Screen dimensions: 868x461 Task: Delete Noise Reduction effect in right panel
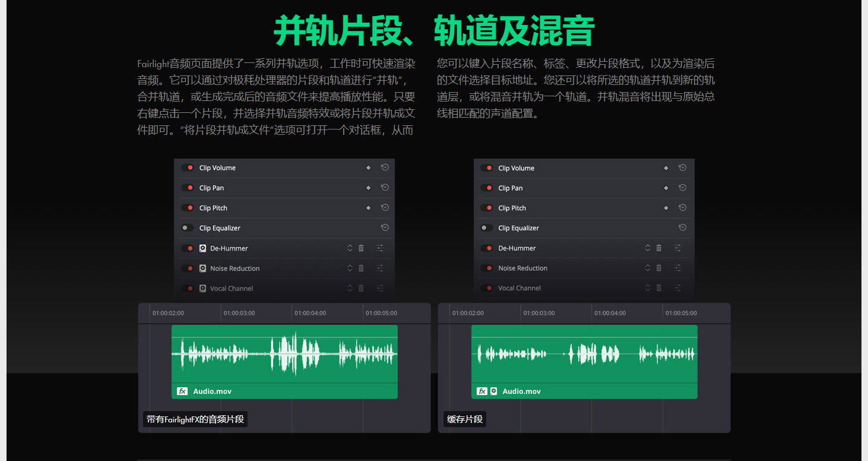pyautogui.click(x=658, y=269)
